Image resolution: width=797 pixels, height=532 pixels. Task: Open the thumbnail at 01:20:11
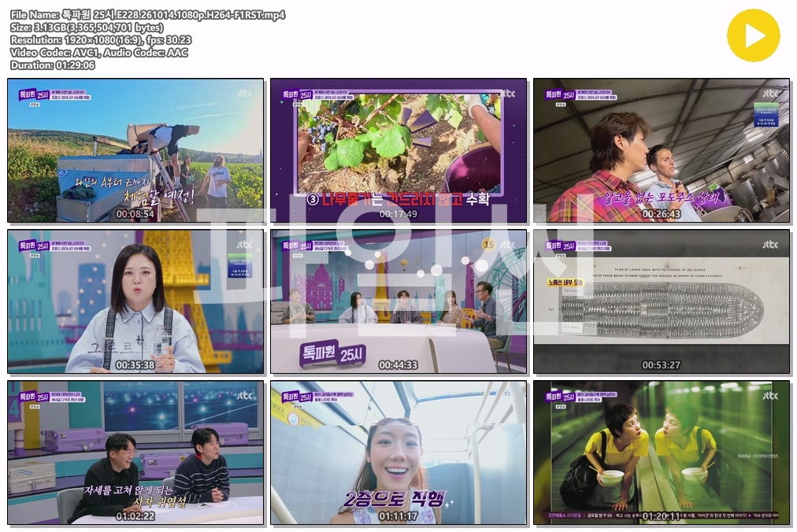[662, 453]
